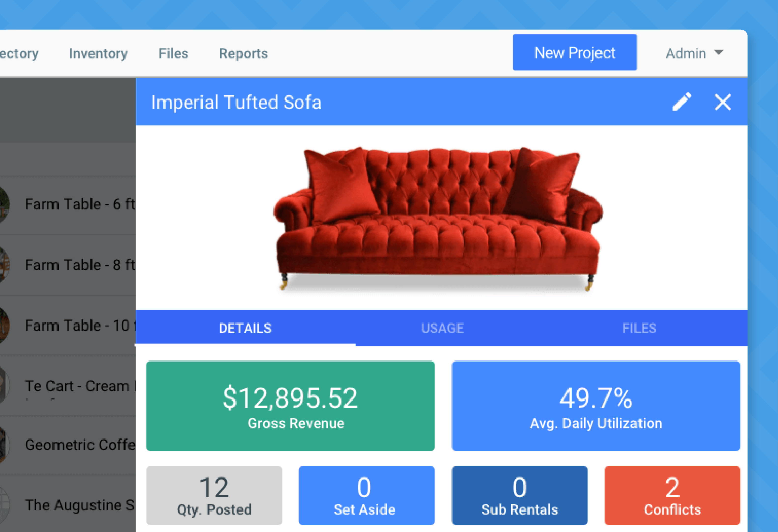Select the Farm Table - 10 ft row

click(x=68, y=326)
